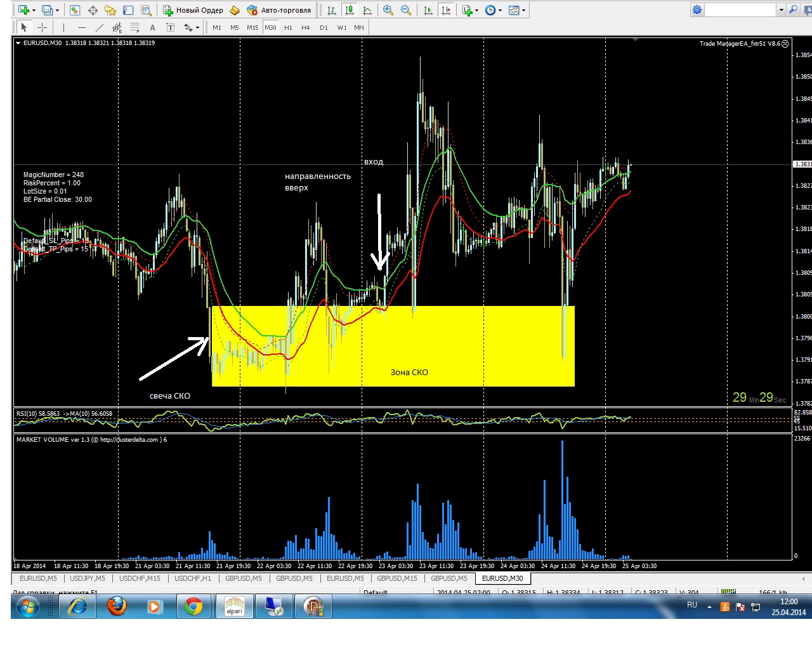Open the MetaEditor yellow book icon
This screenshot has height=650, width=812.
[235, 10]
